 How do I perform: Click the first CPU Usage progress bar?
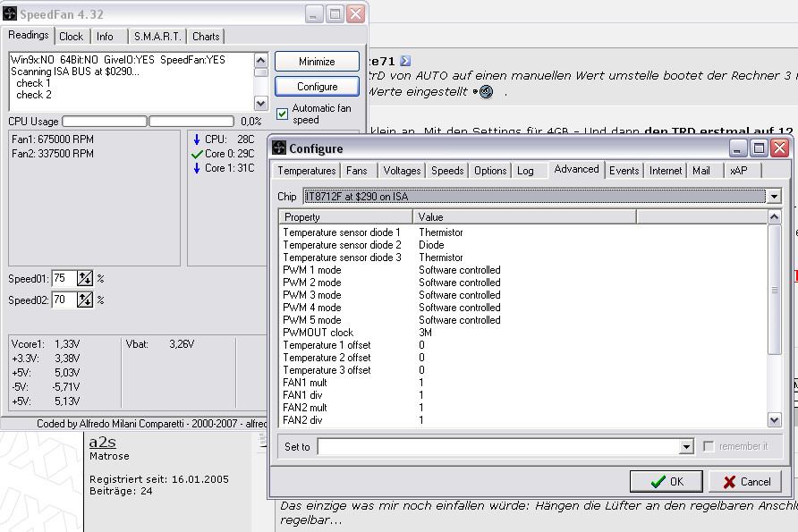[105, 122]
